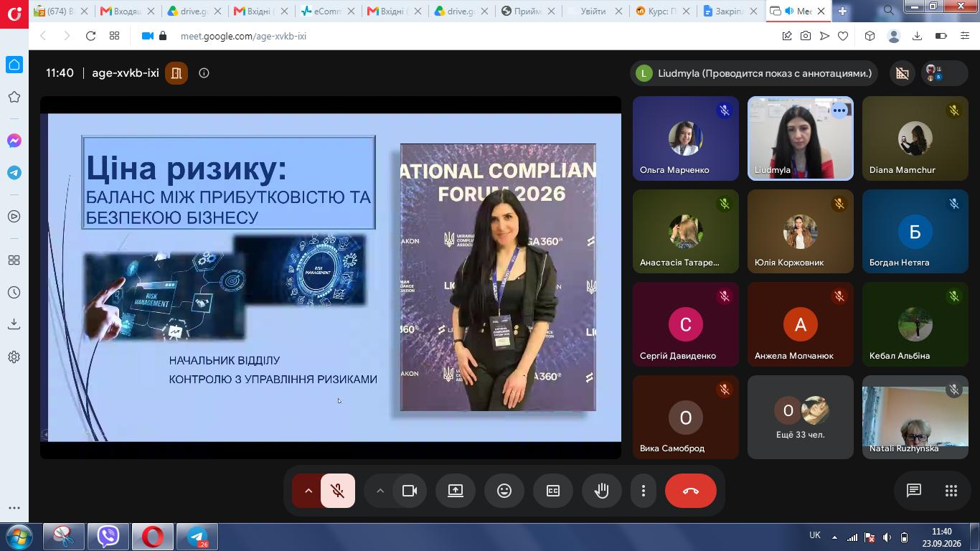Open Settings gear in Opera sidebar
Screen dimensions: 980x551
pyautogui.click(x=14, y=357)
